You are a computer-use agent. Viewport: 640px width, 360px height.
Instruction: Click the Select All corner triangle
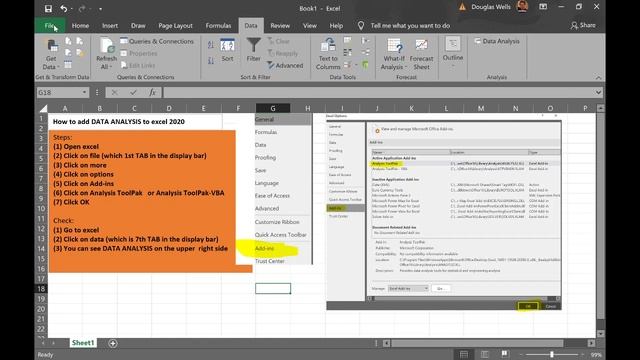pos(43,108)
